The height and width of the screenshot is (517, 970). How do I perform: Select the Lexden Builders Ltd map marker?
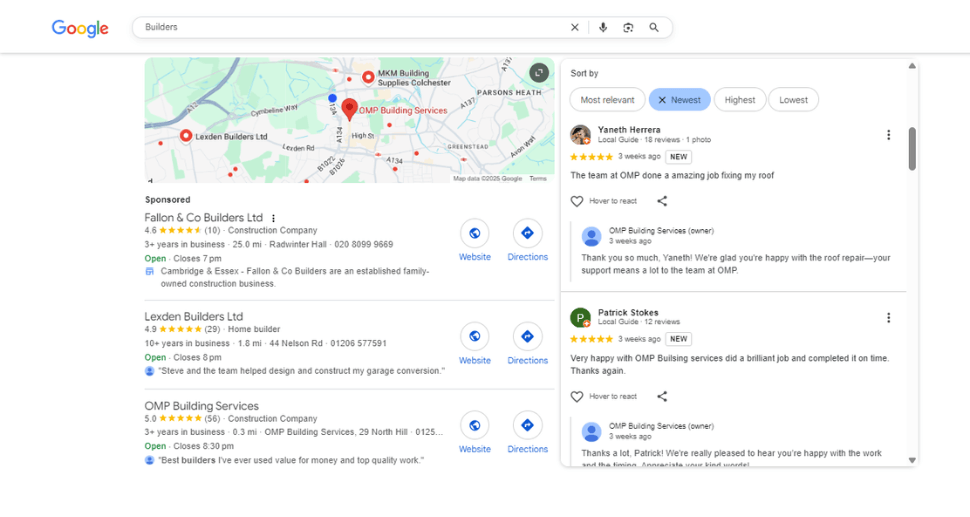(x=186, y=136)
